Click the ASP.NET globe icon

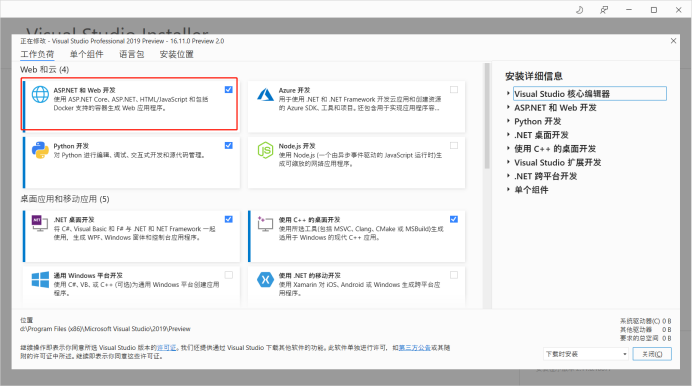40,94
